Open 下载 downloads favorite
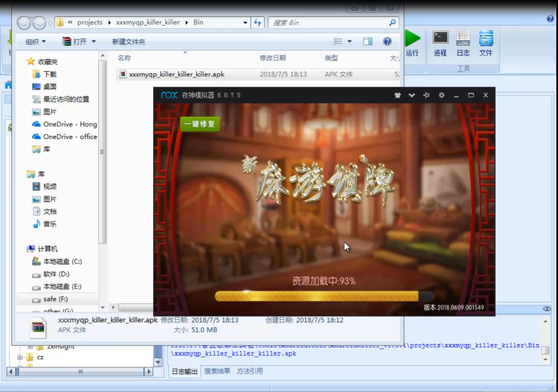Image resolution: width=558 pixels, height=392 pixels. click(x=45, y=74)
